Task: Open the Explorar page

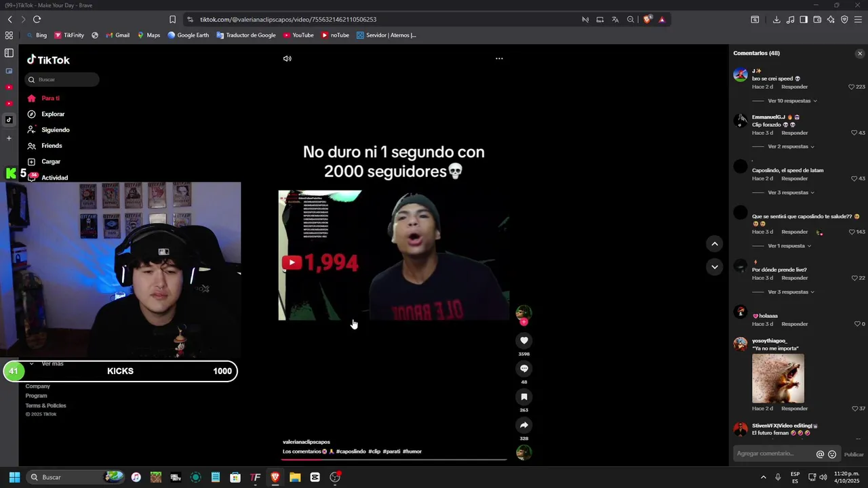Action: [x=53, y=114]
